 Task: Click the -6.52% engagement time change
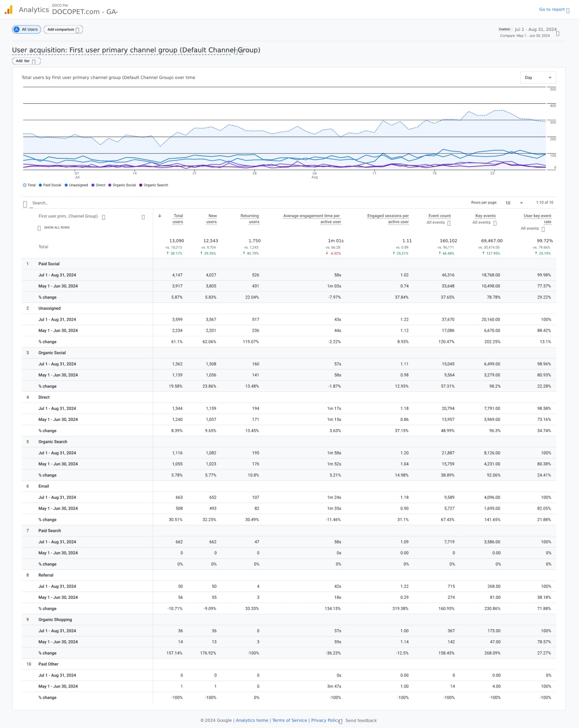click(x=333, y=253)
